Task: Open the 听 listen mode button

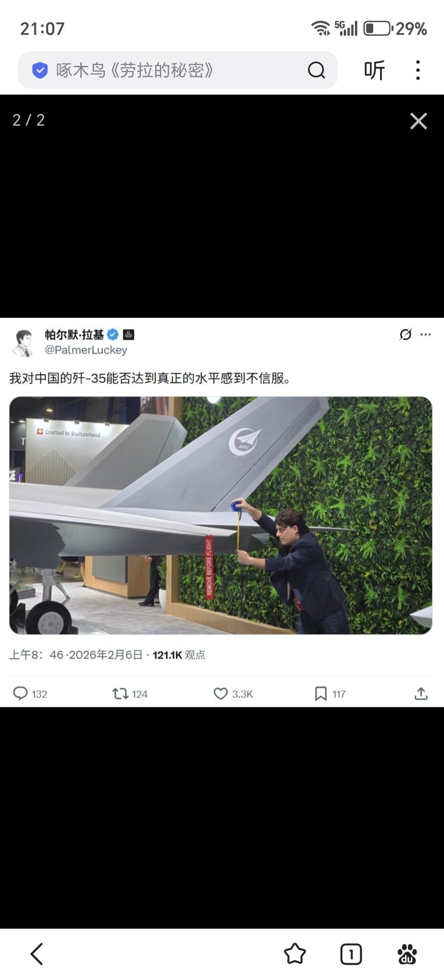Action: click(374, 70)
